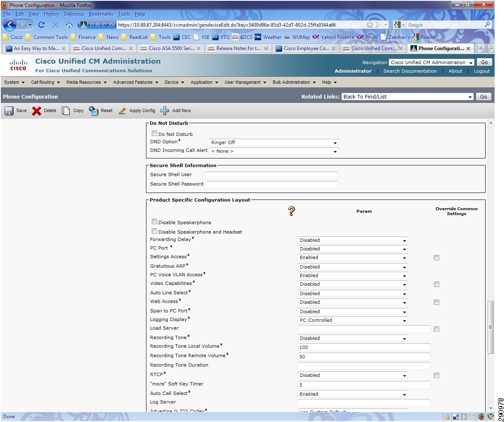The height and width of the screenshot is (422, 504).
Task: Click the About link
Action: point(455,71)
